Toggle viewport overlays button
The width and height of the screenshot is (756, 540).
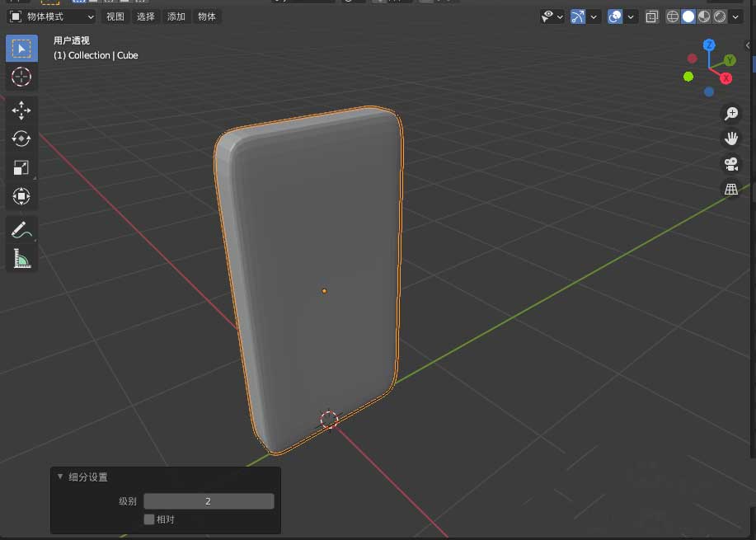[x=615, y=16]
